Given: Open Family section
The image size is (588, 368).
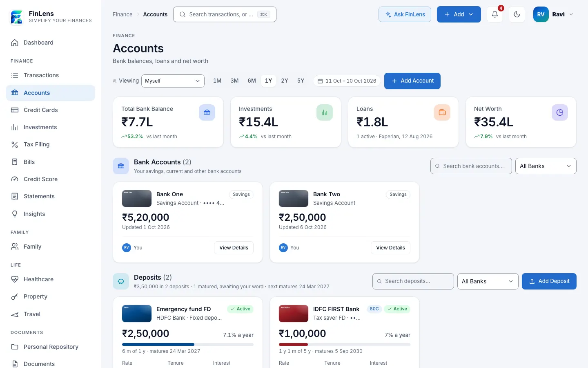Looking at the screenshot, I should (x=51, y=247).
